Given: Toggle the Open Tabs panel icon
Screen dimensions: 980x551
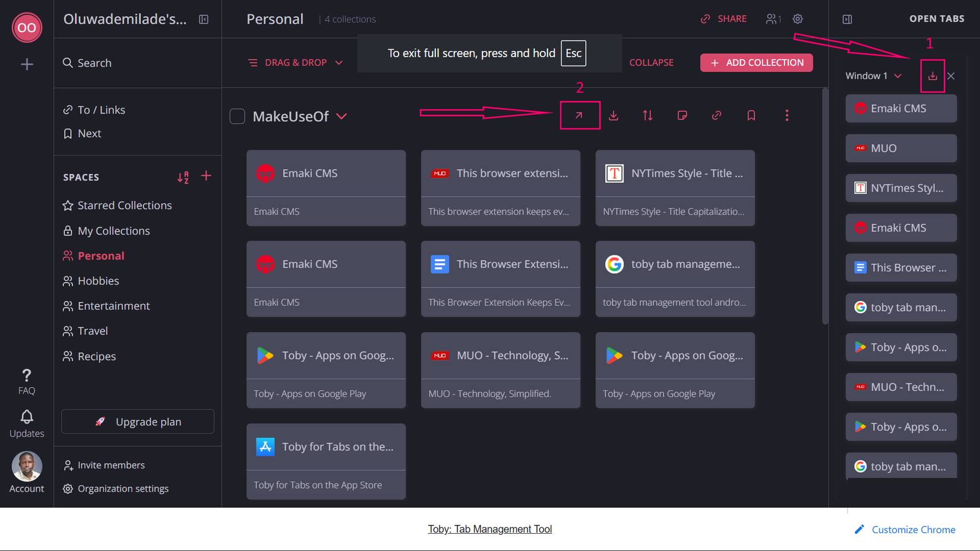Looking at the screenshot, I should [848, 20].
